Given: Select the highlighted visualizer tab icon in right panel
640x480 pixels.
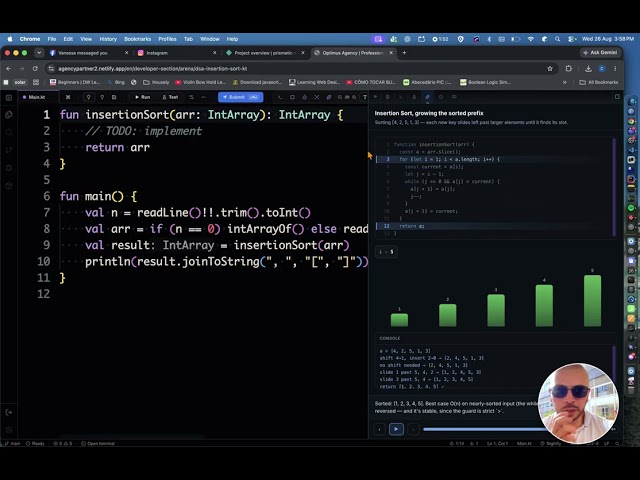Looking at the screenshot, I should [x=427, y=97].
